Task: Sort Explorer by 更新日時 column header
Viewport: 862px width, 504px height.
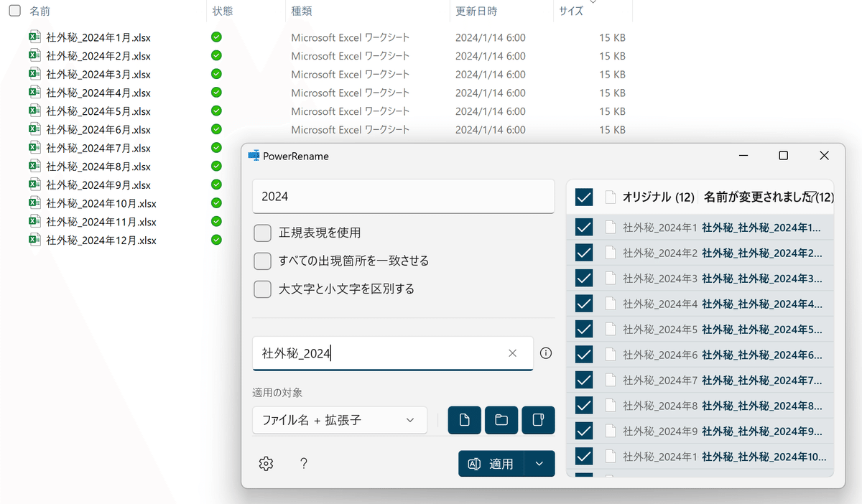Action: coord(476,11)
